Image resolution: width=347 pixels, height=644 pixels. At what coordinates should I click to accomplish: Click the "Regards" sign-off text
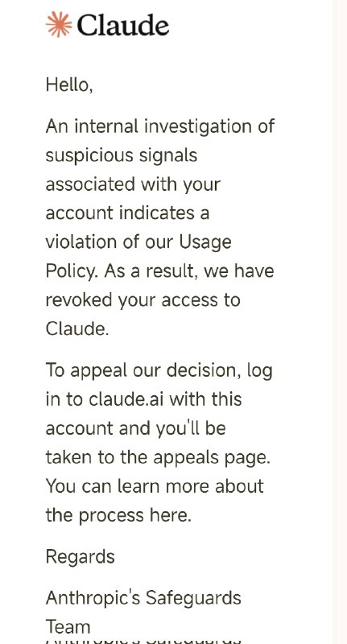80,558
